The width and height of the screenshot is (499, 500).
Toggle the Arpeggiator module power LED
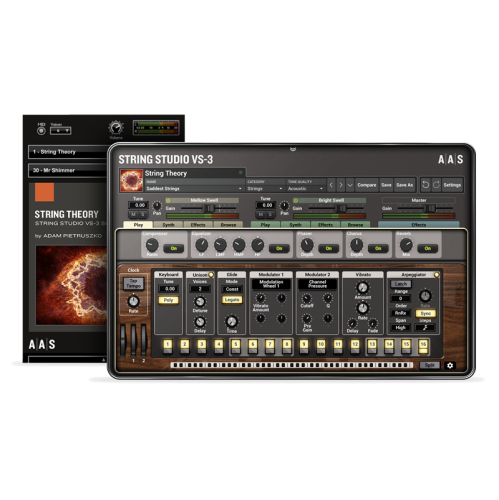[x=436, y=275]
